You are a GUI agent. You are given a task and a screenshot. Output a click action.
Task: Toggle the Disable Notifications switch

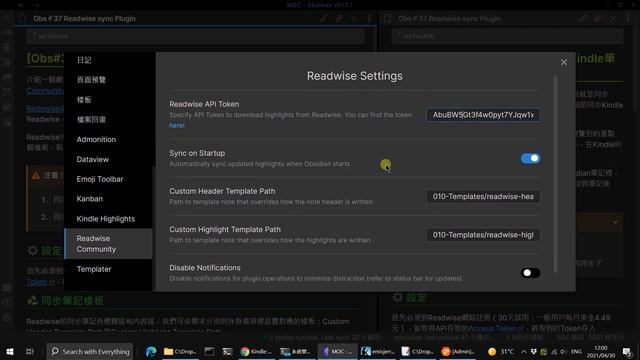click(530, 273)
